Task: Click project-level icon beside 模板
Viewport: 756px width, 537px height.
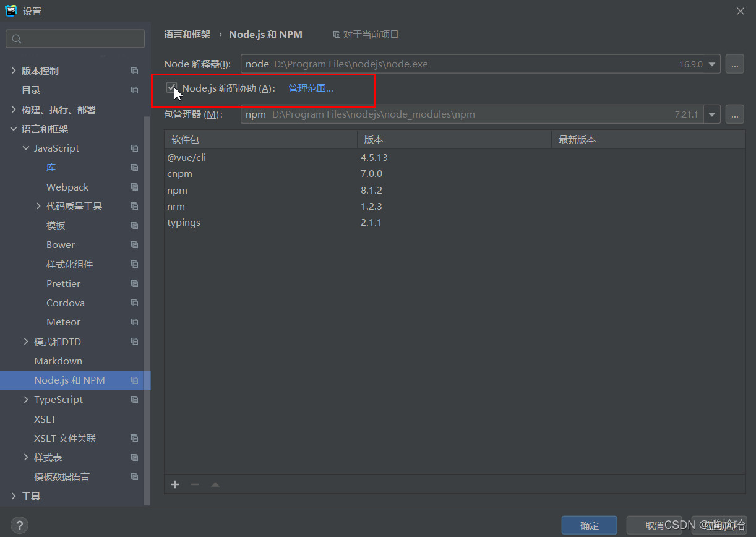Action: tap(134, 226)
